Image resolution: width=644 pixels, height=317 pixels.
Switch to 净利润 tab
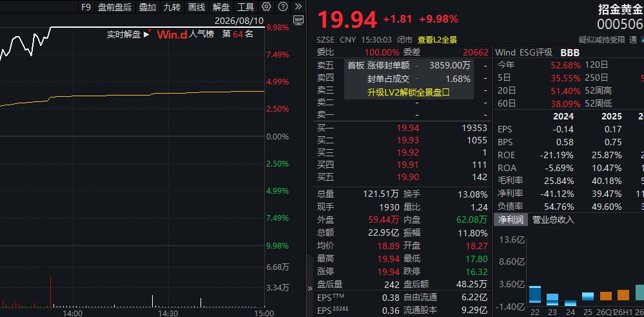[x=511, y=220]
